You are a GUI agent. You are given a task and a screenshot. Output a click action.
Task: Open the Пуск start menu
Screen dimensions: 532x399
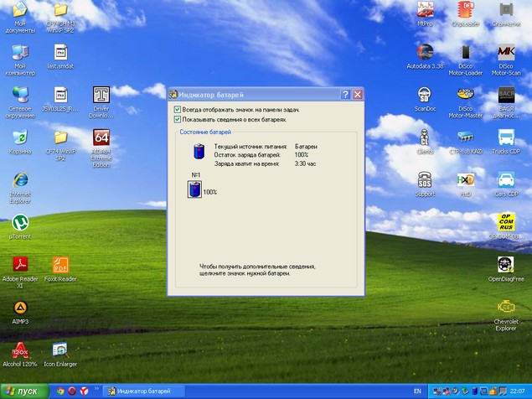23,391
